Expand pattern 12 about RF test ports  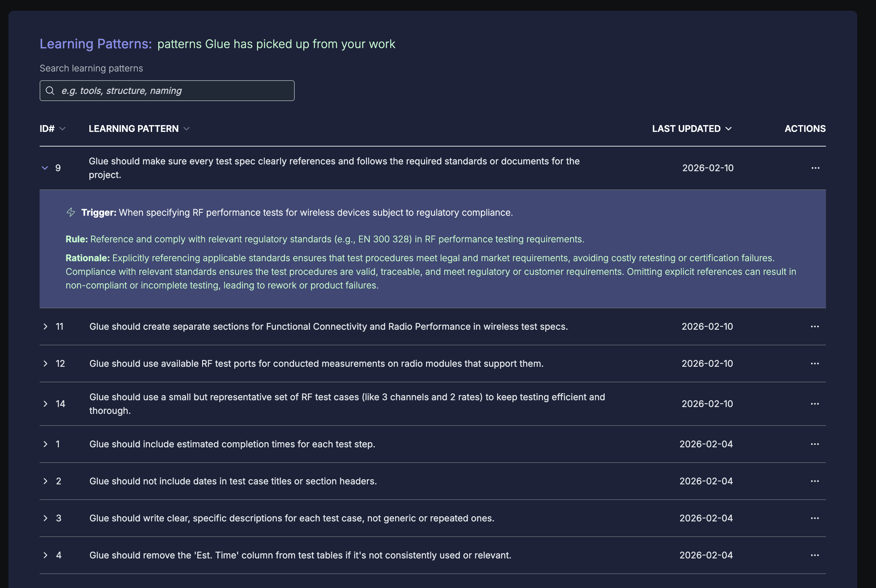coord(45,364)
